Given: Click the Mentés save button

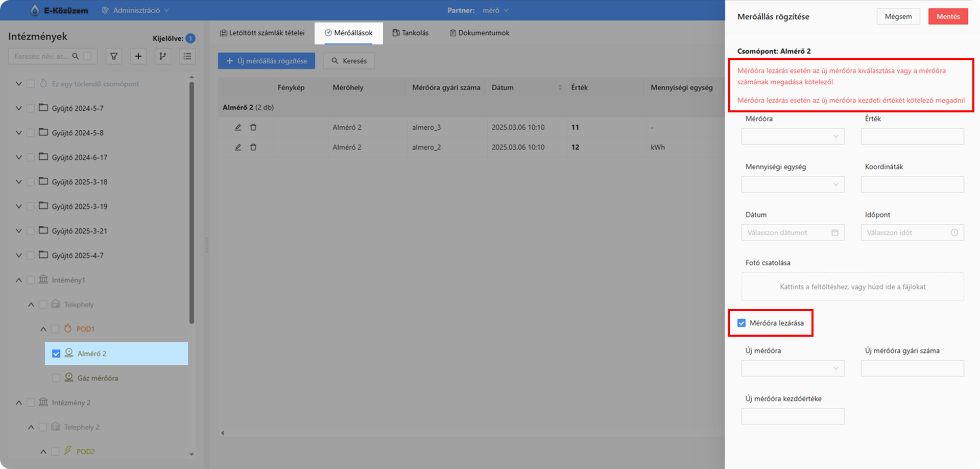Looking at the screenshot, I should point(948,16).
